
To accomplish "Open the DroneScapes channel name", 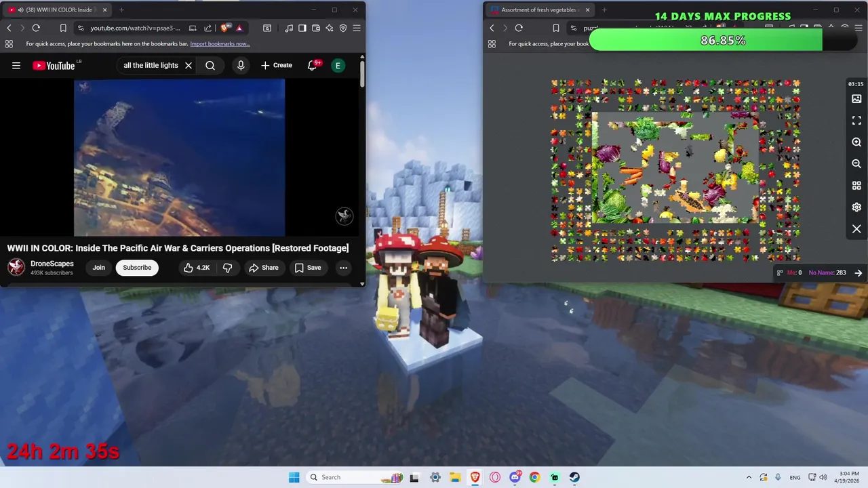I will [x=52, y=264].
